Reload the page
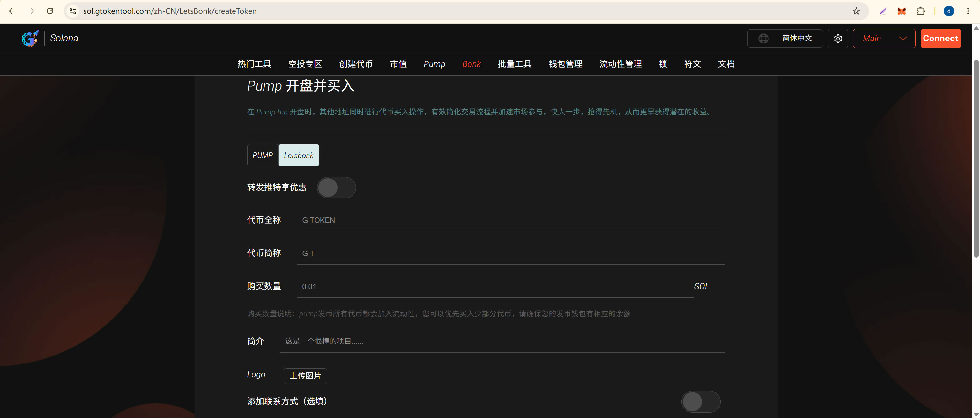The width and height of the screenshot is (980, 418). coord(50,11)
